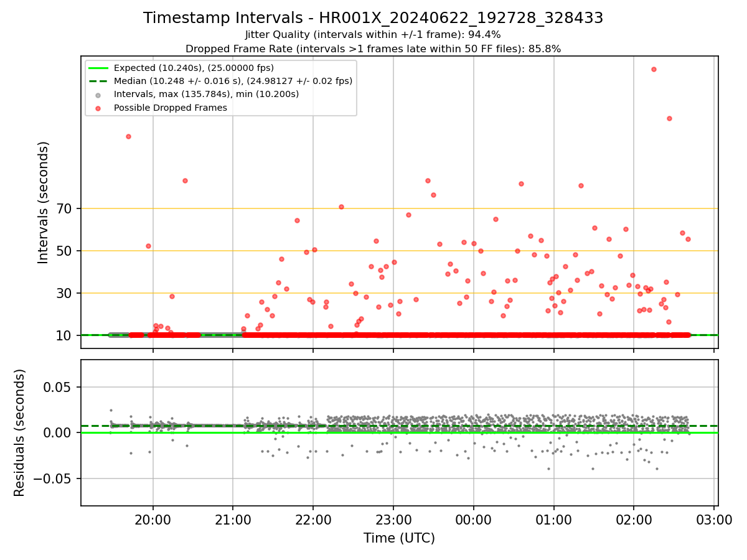Click the green line sample beside 'Expected' in the legend
Viewport: 747px width, 560px height.
tap(98, 68)
